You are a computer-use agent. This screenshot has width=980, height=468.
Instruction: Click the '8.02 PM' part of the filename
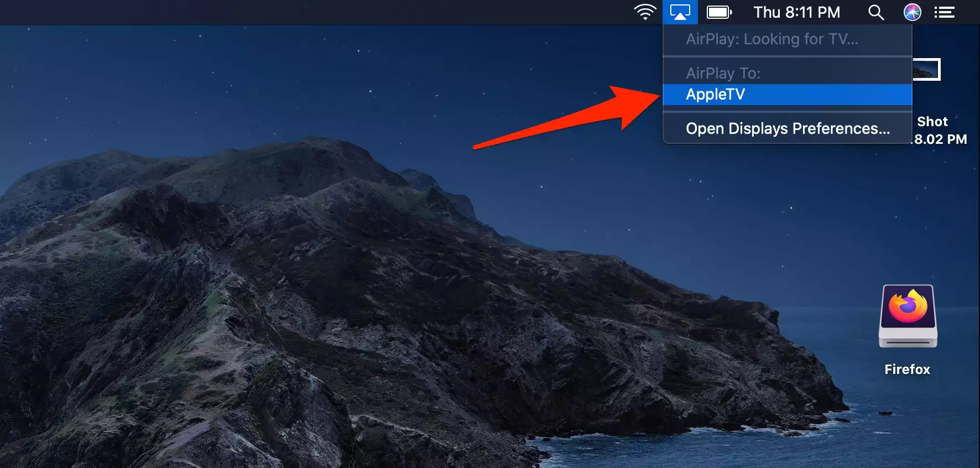(x=940, y=139)
